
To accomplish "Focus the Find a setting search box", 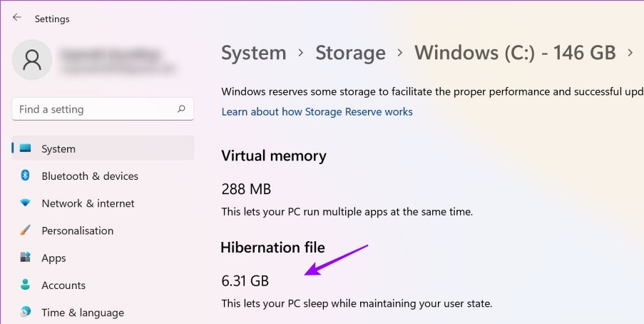I will tap(103, 109).
